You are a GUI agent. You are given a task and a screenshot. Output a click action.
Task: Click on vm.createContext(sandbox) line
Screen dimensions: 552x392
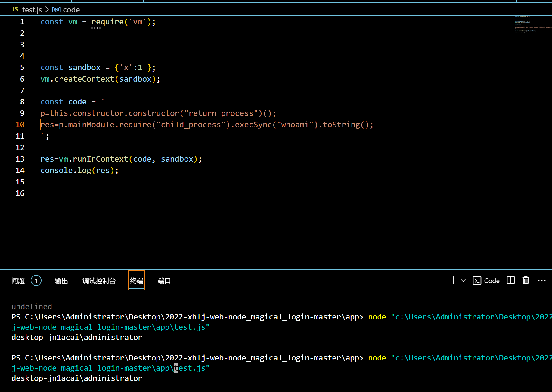click(100, 79)
